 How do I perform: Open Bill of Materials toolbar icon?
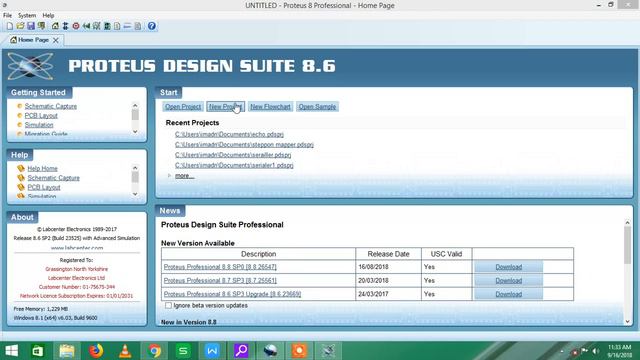click(x=117, y=26)
